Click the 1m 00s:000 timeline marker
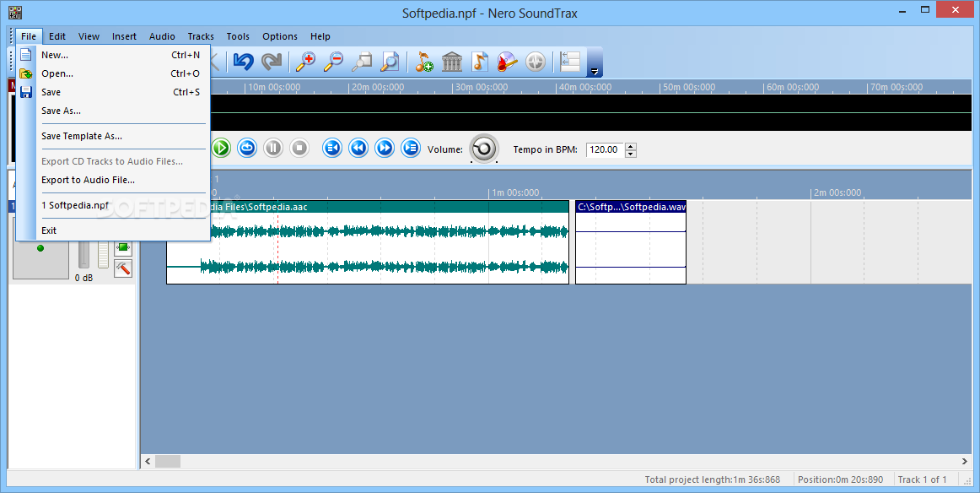The image size is (980, 493). click(x=515, y=192)
